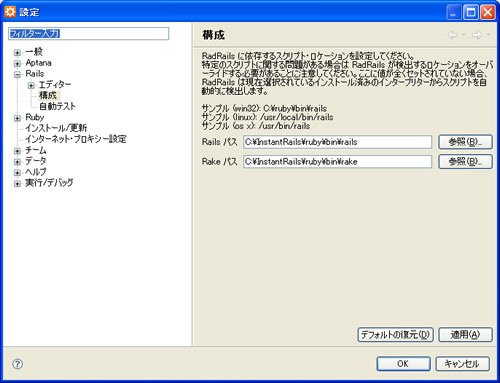Select 実行/デバッグ in the tree
The width and height of the screenshot is (500, 383).
(49, 183)
